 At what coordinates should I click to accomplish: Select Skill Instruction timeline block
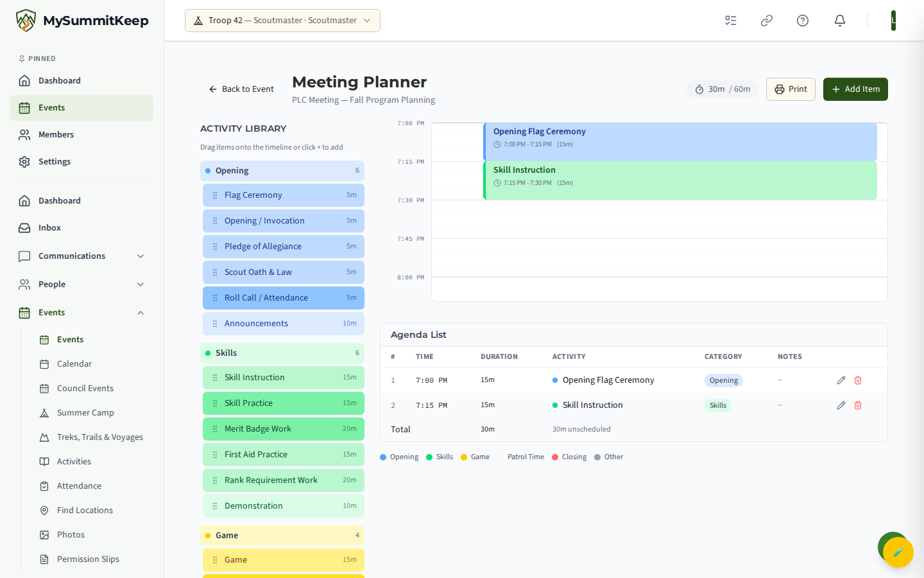tap(680, 180)
